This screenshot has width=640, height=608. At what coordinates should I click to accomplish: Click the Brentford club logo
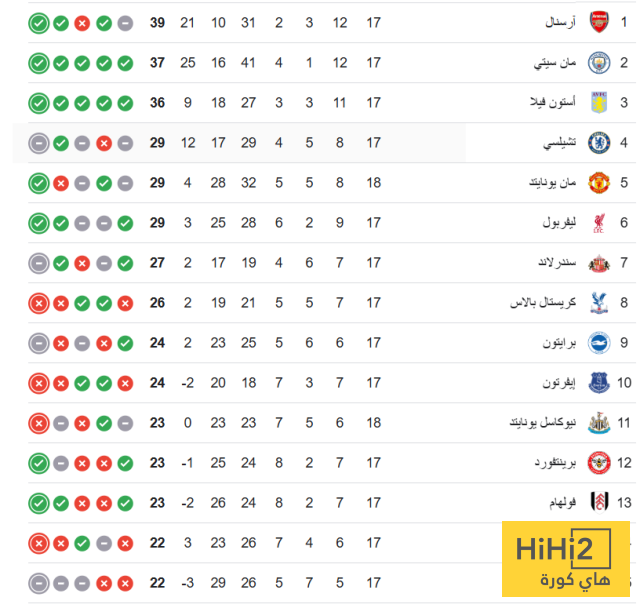598,463
